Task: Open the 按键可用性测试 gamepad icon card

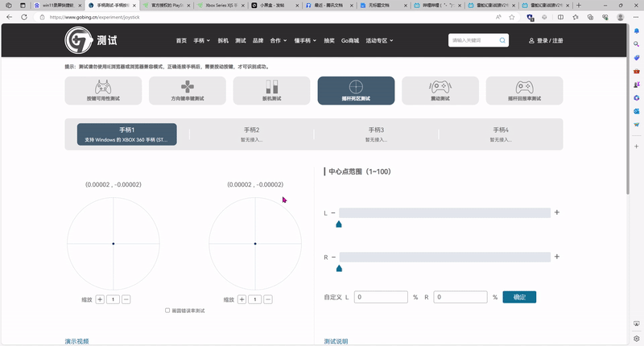Action: [x=103, y=91]
